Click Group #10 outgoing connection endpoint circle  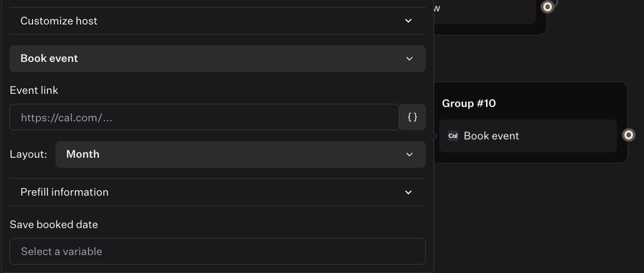click(629, 135)
